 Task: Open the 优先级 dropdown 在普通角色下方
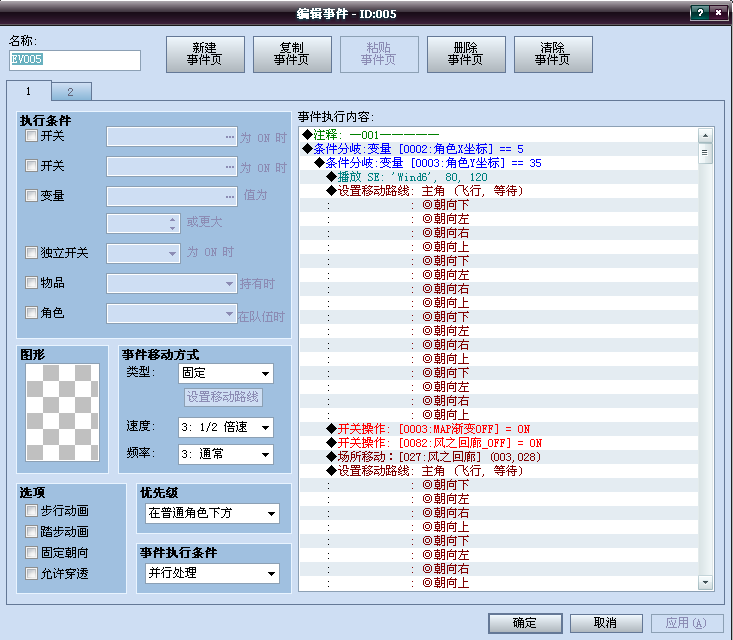click(212, 513)
